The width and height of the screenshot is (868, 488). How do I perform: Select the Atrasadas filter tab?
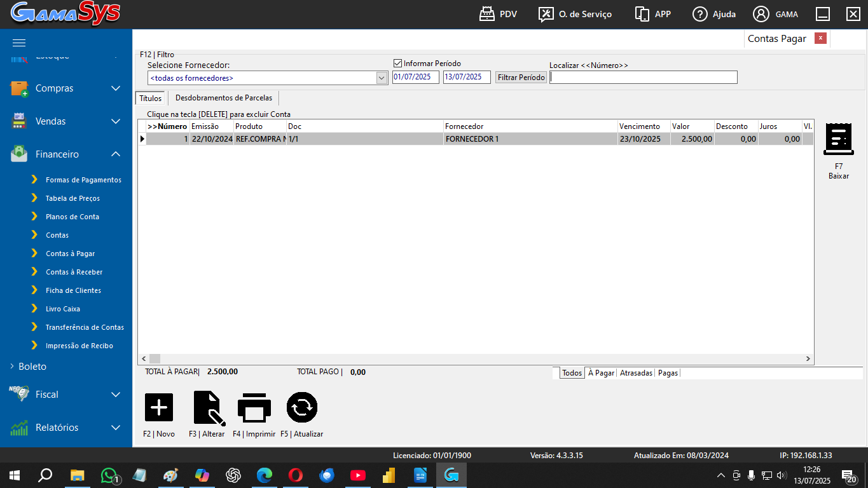pyautogui.click(x=636, y=373)
